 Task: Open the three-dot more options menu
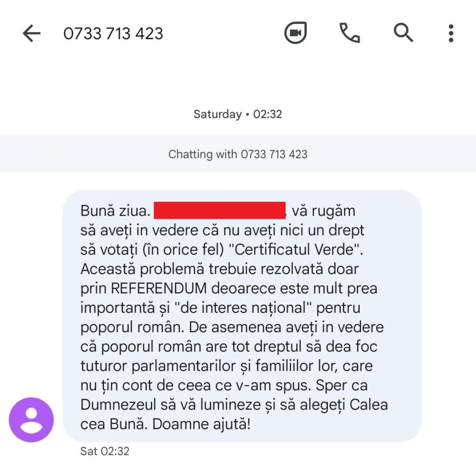(x=451, y=33)
